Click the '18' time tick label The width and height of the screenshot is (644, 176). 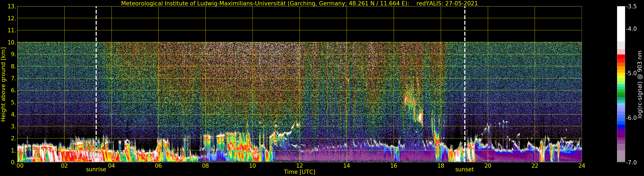[441, 166]
